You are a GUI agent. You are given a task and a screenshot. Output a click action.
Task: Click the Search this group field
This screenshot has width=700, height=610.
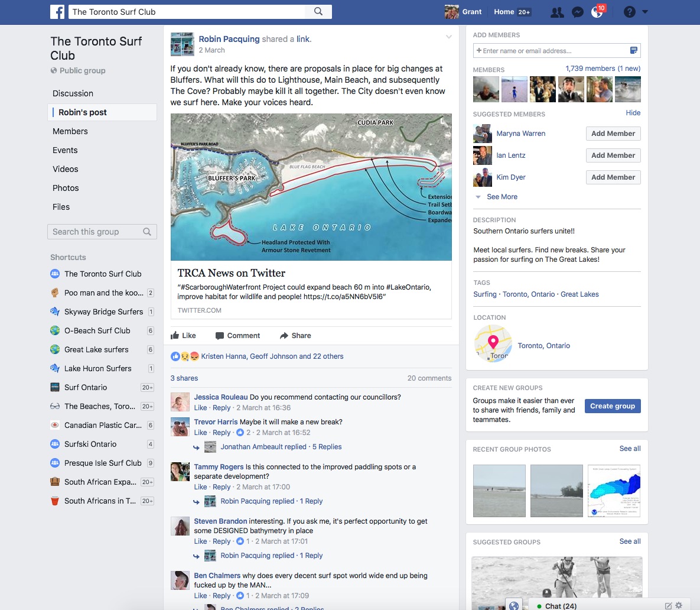click(96, 232)
